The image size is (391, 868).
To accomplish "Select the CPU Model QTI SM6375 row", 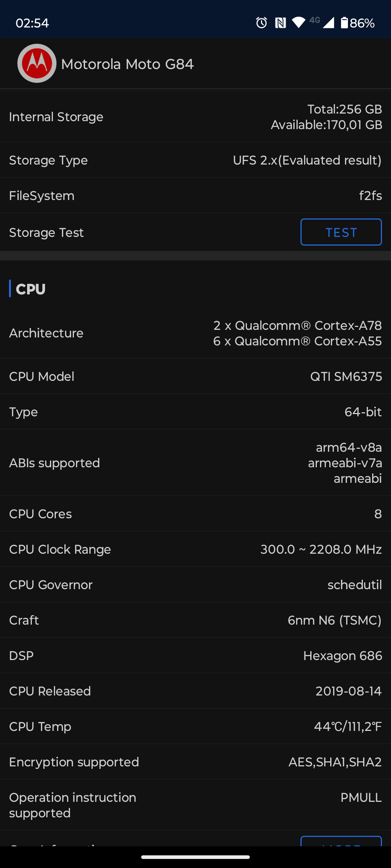I will tap(195, 376).
